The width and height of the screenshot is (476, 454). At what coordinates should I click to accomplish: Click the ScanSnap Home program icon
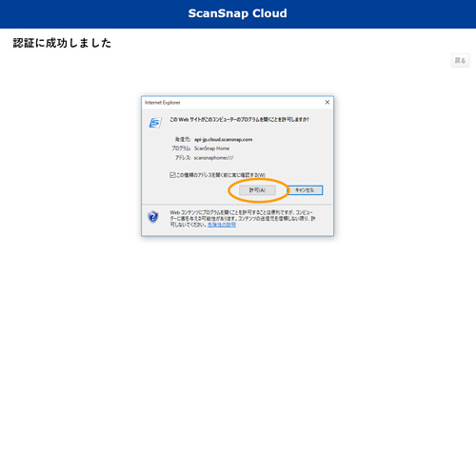[x=155, y=123]
